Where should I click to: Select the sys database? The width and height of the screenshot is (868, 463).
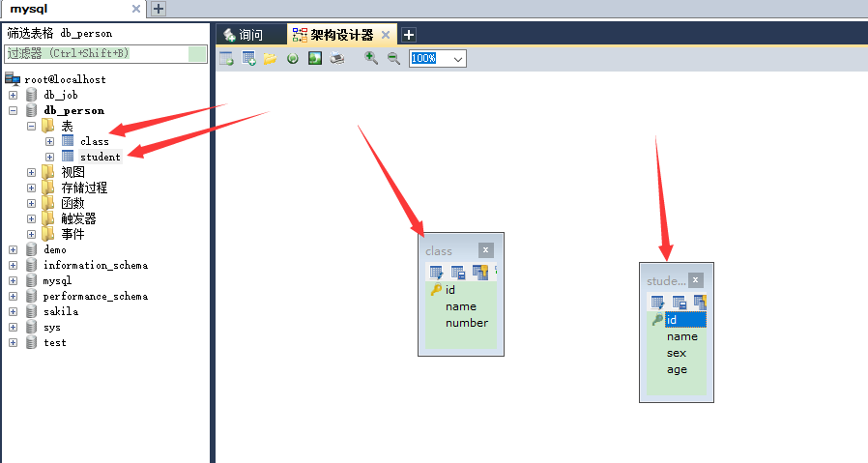pos(52,328)
